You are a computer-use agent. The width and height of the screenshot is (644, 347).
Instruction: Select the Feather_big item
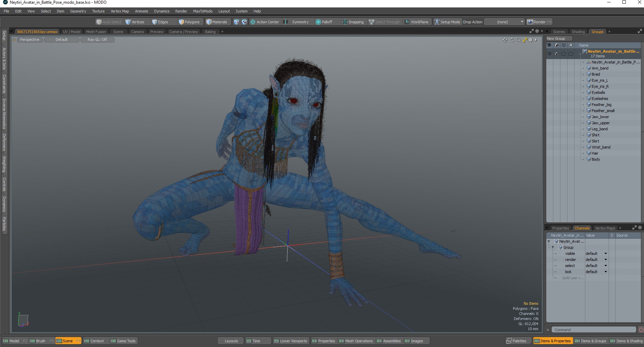click(x=601, y=105)
